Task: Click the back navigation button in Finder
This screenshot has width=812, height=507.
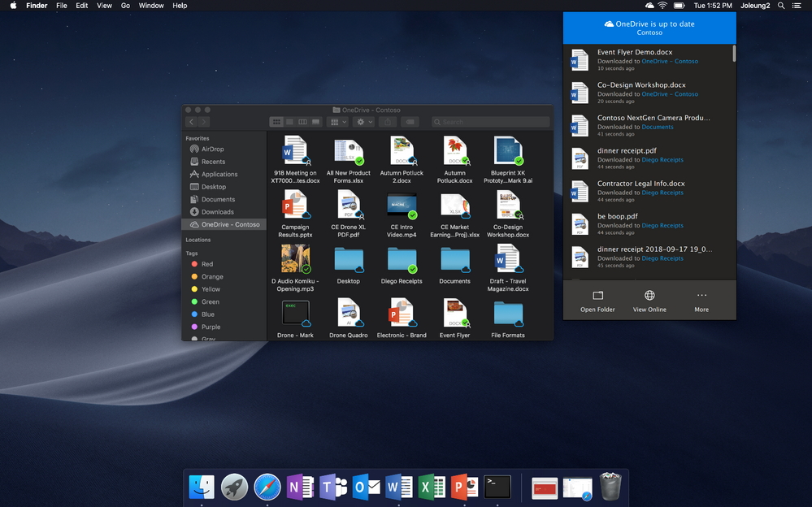Action: pyautogui.click(x=192, y=121)
